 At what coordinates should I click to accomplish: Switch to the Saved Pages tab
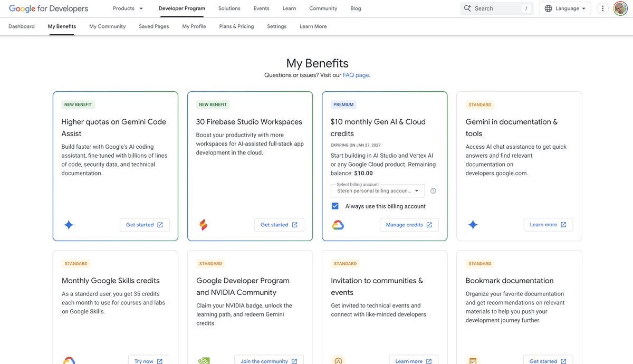click(154, 26)
